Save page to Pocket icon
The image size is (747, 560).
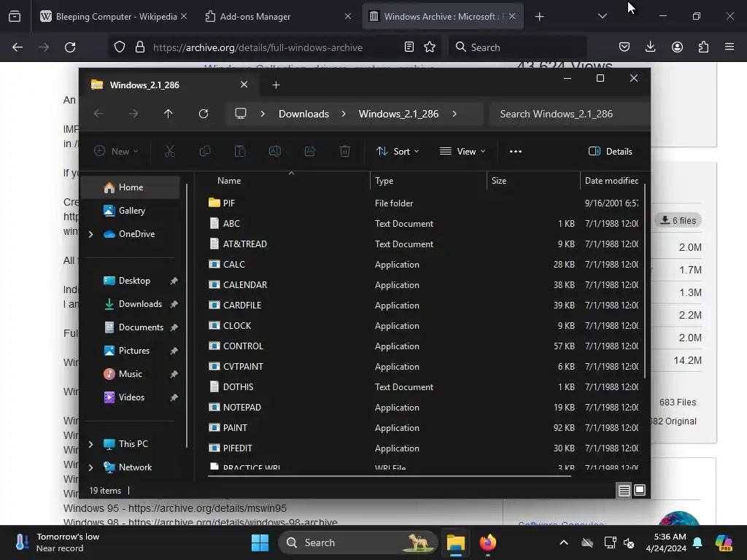click(x=624, y=47)
